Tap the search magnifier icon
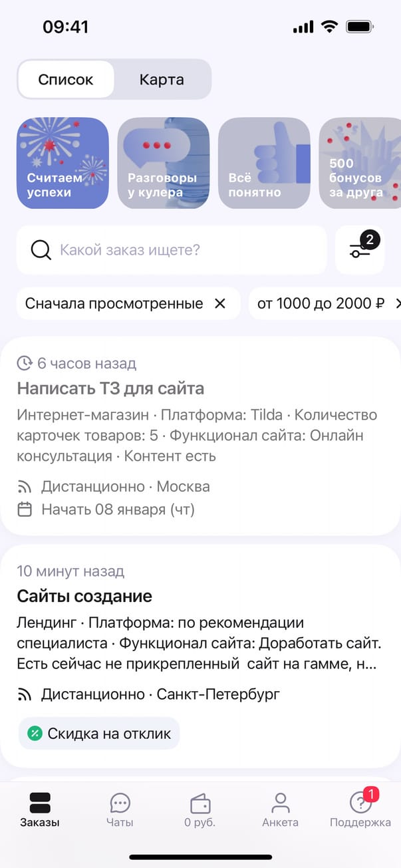The height and width of the screenshot is (868, 401). pyautogui.click(x=41, y=250)
